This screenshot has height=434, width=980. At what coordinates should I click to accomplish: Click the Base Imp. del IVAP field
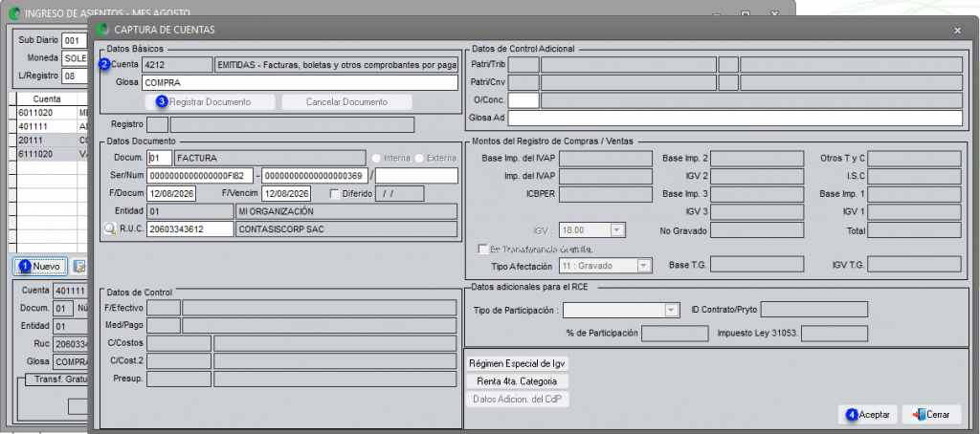tap(605, 159)
